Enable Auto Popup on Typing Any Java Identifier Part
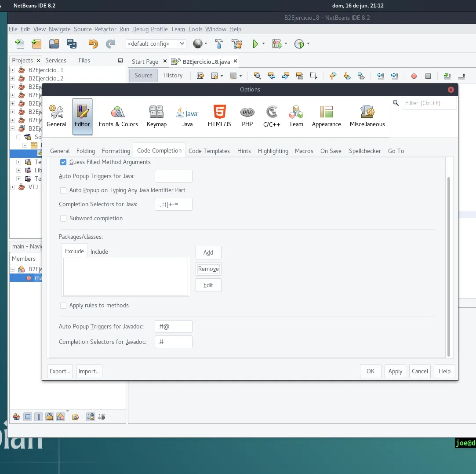The height and width of the screenshot is (474, 476). point(63,190)
